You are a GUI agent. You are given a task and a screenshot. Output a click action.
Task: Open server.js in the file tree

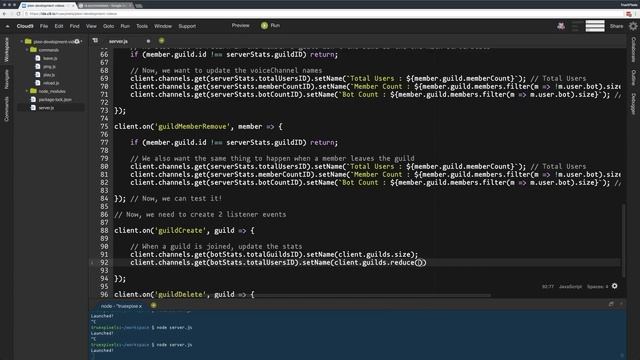click(46, 108)
